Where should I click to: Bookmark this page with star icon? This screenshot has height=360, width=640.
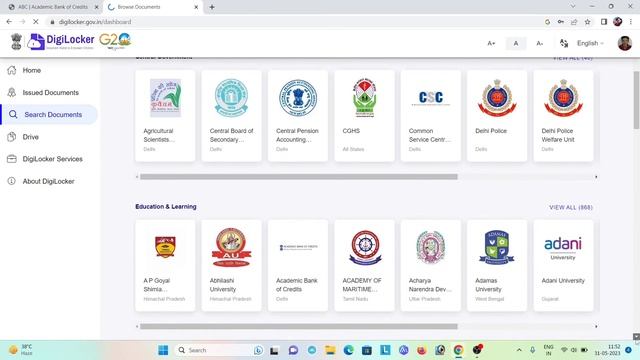[587, 22]
